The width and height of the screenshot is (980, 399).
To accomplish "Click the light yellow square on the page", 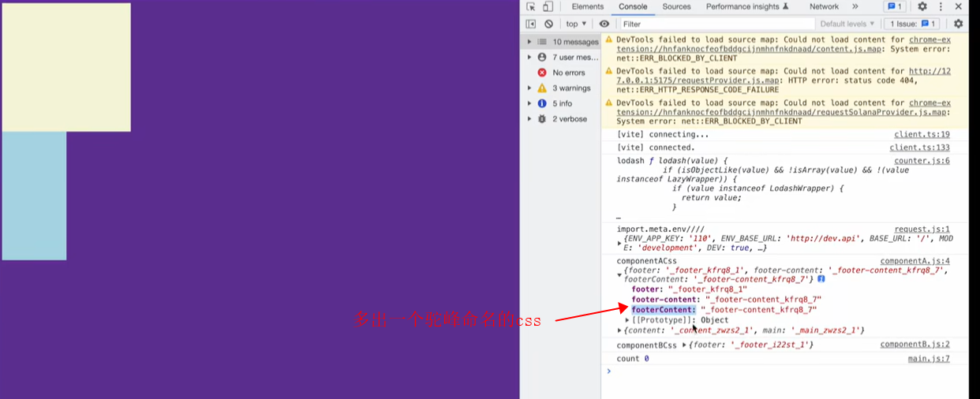I will coord(66,67).
